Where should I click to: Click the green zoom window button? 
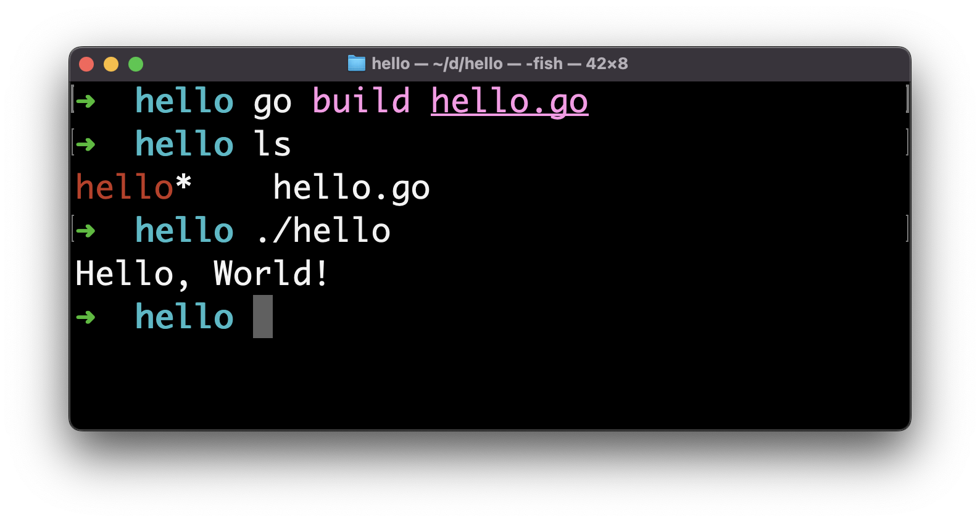point(136,64)
